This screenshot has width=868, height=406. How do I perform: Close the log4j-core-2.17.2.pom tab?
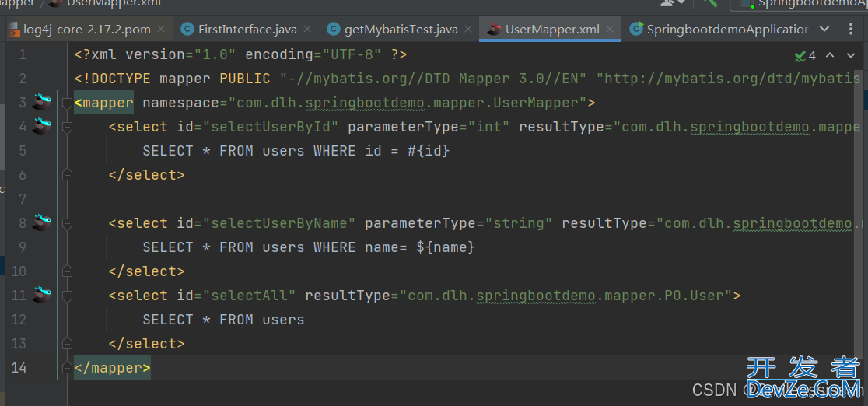click(x=161, y=30)
